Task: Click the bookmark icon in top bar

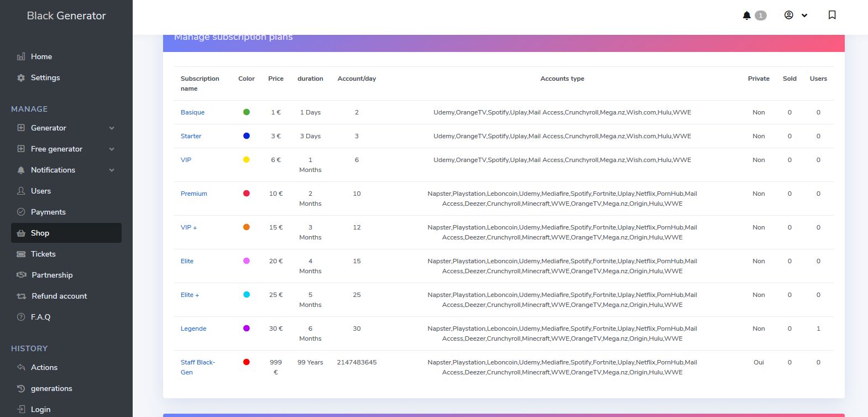Action: tap(832, 15)
